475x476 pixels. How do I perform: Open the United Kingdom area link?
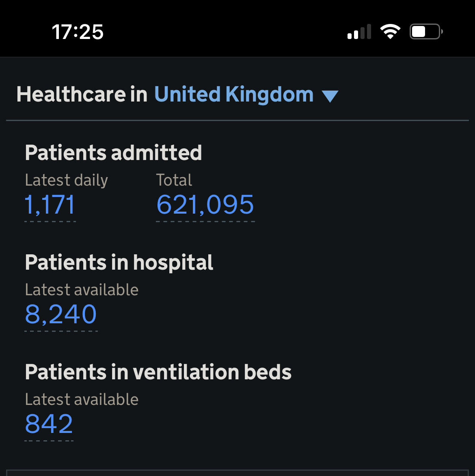[x=234, y=95]
